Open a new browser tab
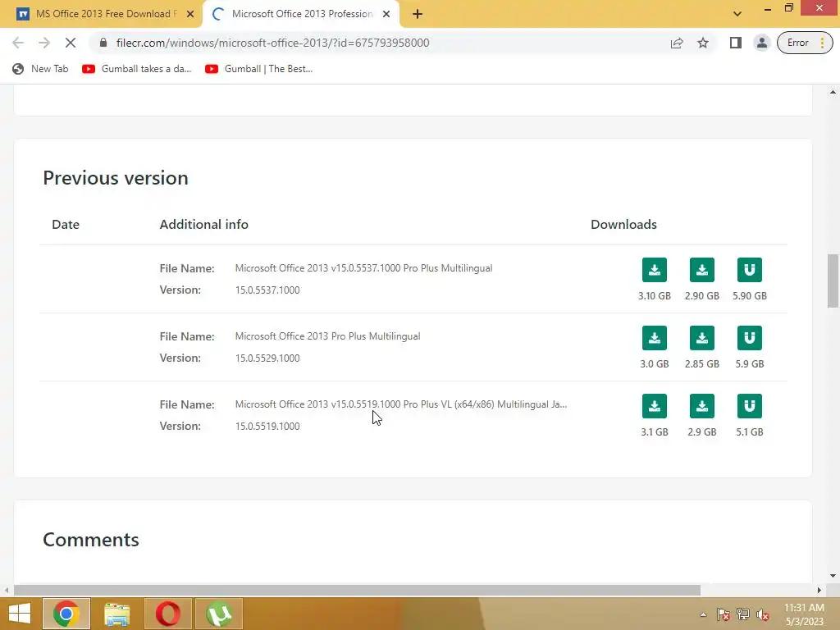This screenshot has height=630, width=840. [x=418, y=14]
